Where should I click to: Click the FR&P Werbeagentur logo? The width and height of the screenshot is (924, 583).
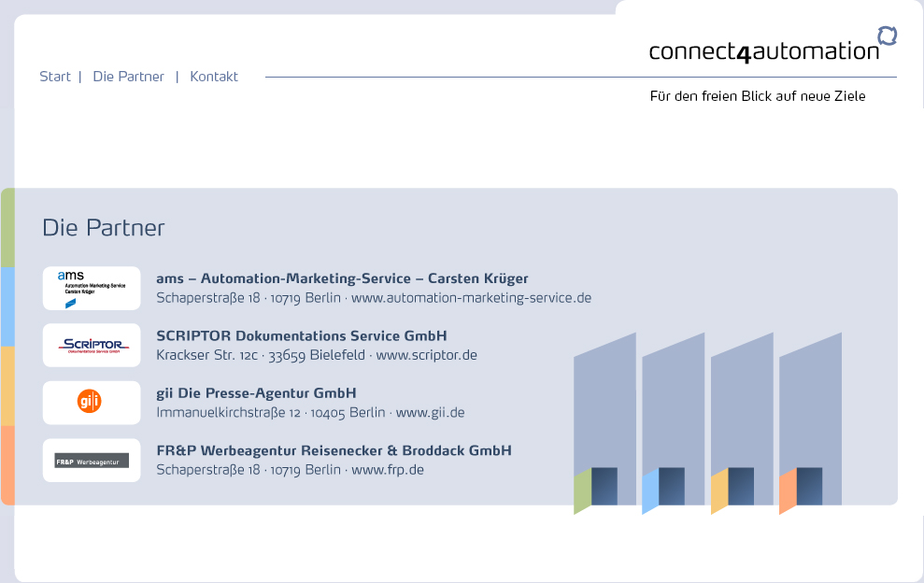[x=92, y=461]
